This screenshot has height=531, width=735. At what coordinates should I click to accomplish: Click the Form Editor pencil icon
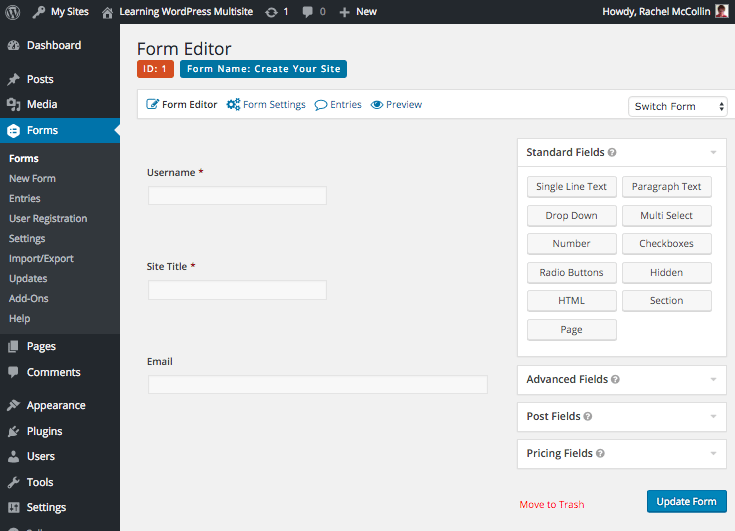[152, 104]
